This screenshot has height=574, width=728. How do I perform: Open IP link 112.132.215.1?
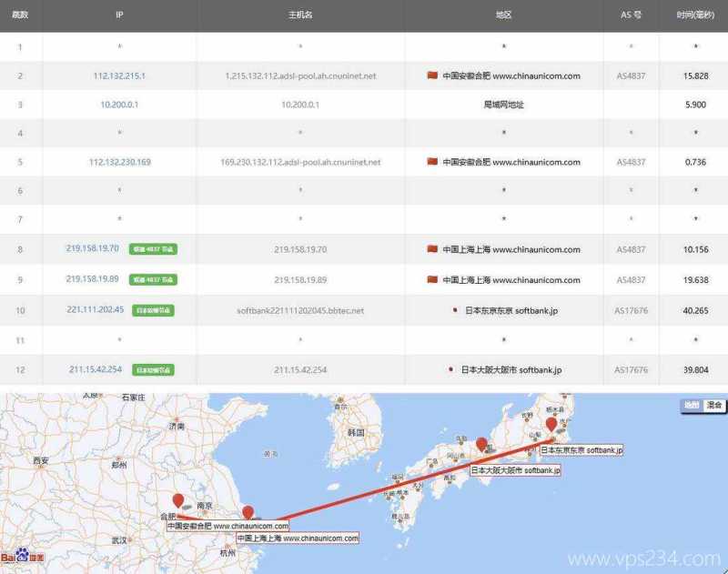pyautogui.click(x=119, y=76)
